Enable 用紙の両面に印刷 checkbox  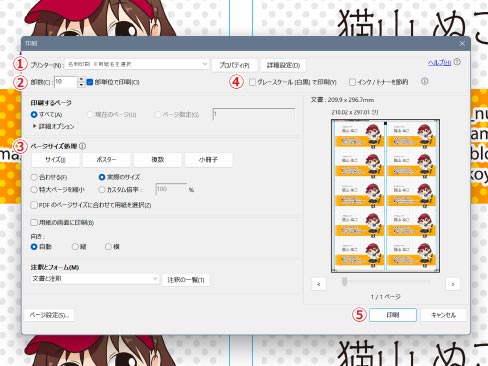(x=34, y=222)
